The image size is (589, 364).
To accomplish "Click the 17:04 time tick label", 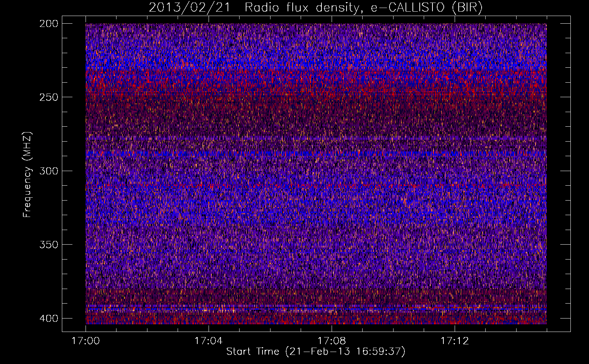I will [x=209, y=341].
